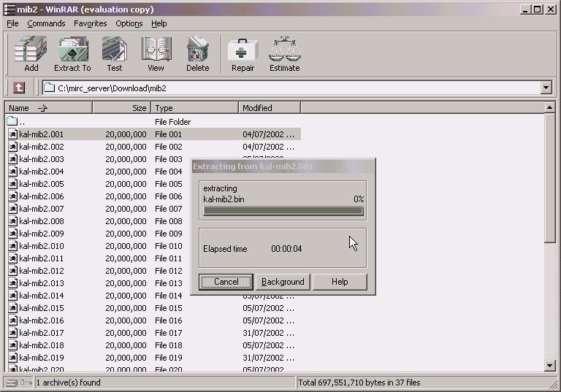Click Help in the extracting dialog

[340, 282]
